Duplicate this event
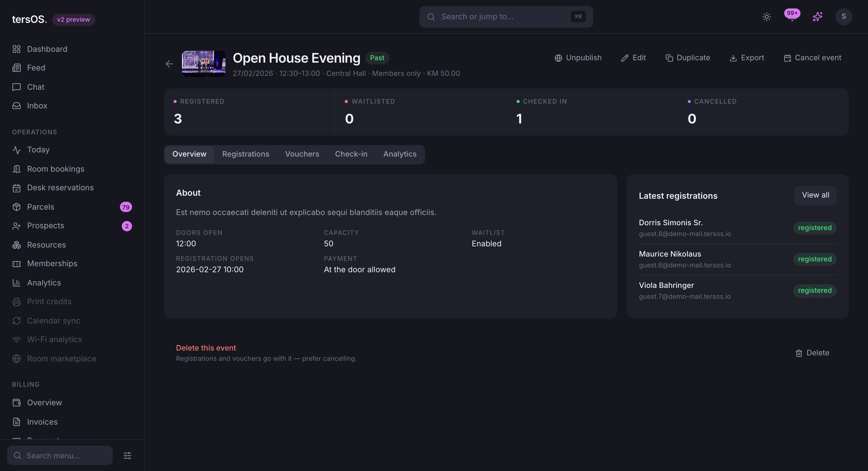 click(688, 58)
